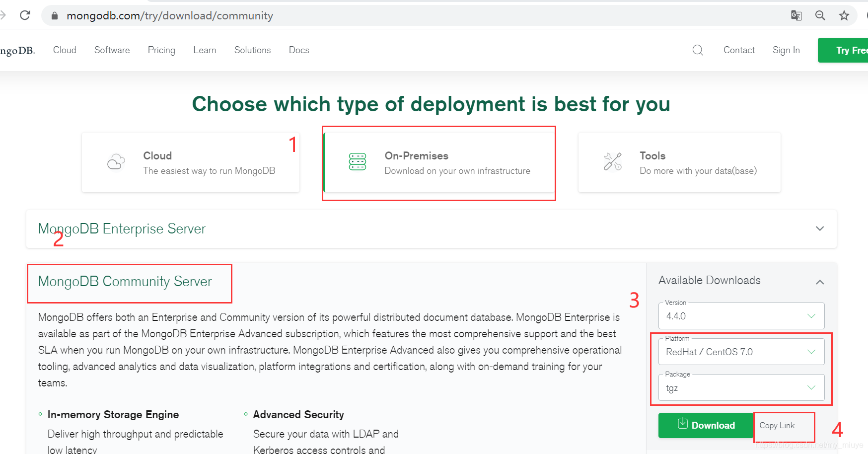Click the MongoDB logo
This screenshot has height=454, width=868.
17,51
